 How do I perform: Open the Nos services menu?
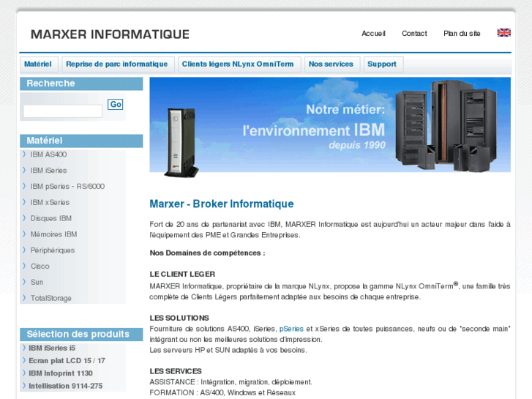[x=331, y=64]
